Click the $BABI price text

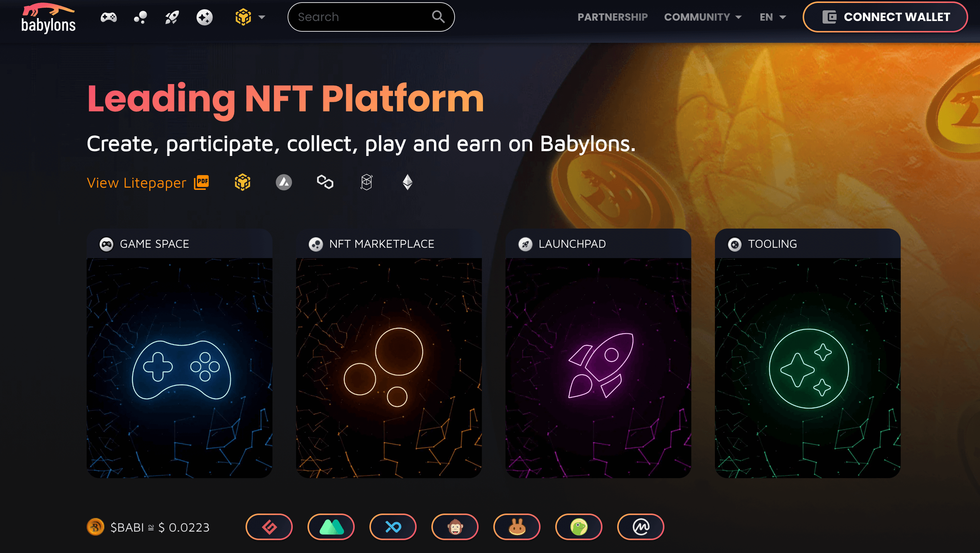[160, 527]
